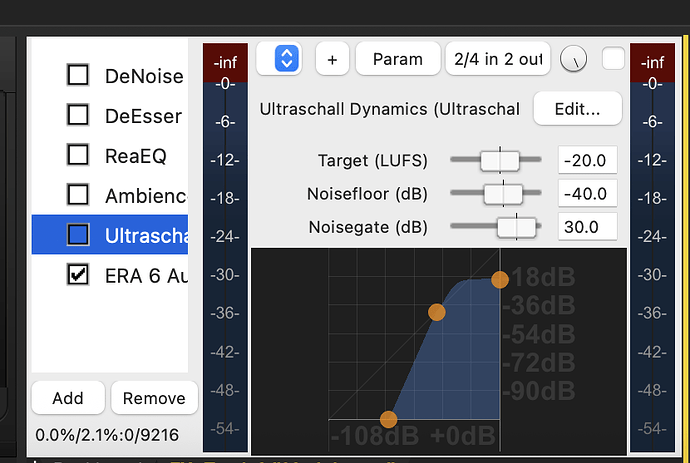Screen dimensions: 690x463
Task: Click the Target (LUFS) slider handle
Action: coord(500,160)
